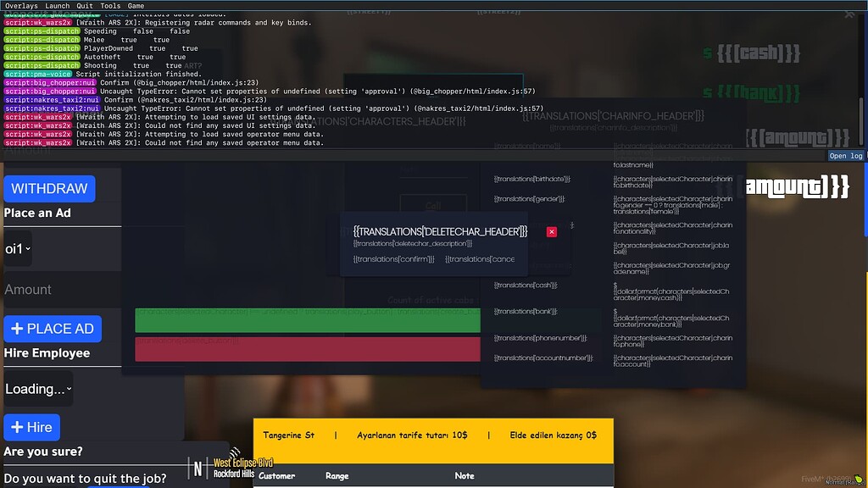Image resolution: width=868 pixels, height=488 pixels.
Task: Click the "Rockford Hills" area label
Action: tap(234, 474)
